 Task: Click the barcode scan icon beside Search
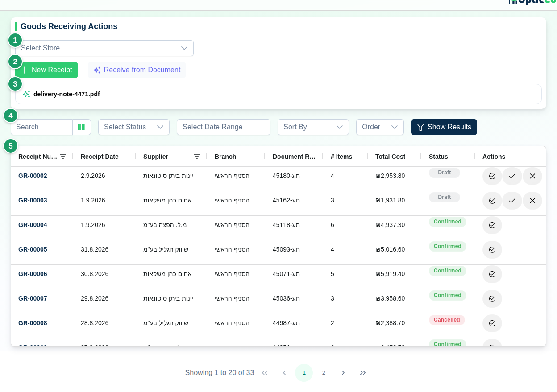pyautogui.click(x=82, y=127)
